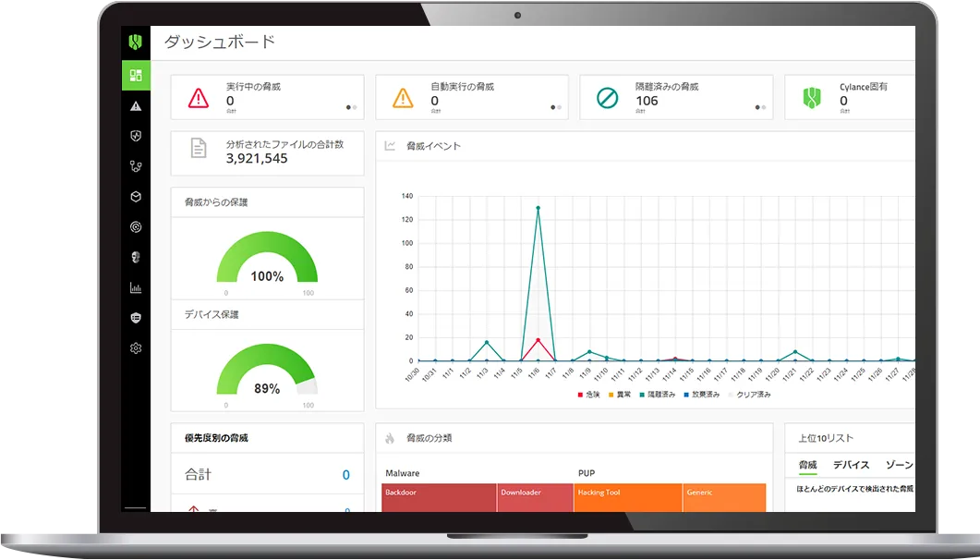Click the 脅威からの保護 panel heading

(216, 202)
